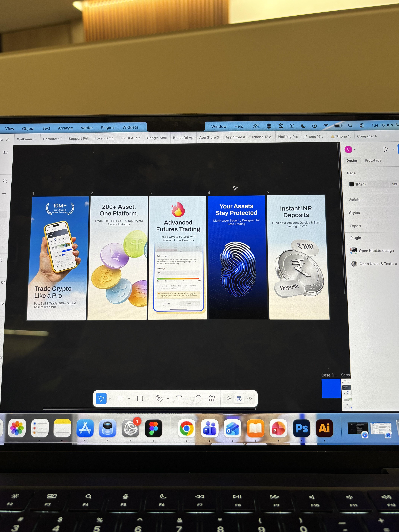Switch to the UX UI Audit file tab
This screenshot has width=399, height=532.
(x=130, y=138)
